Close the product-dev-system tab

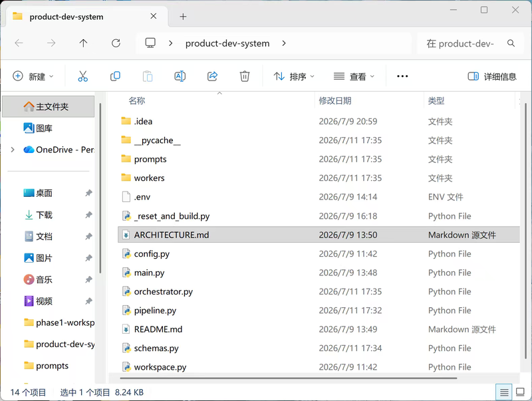click(x=154, y=16)
